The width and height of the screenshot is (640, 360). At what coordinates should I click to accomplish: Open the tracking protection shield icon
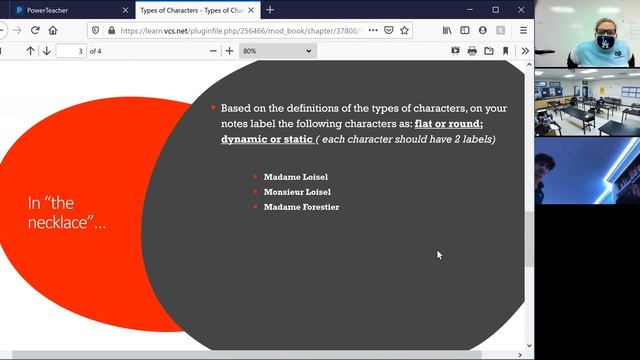tap(96, 30)
